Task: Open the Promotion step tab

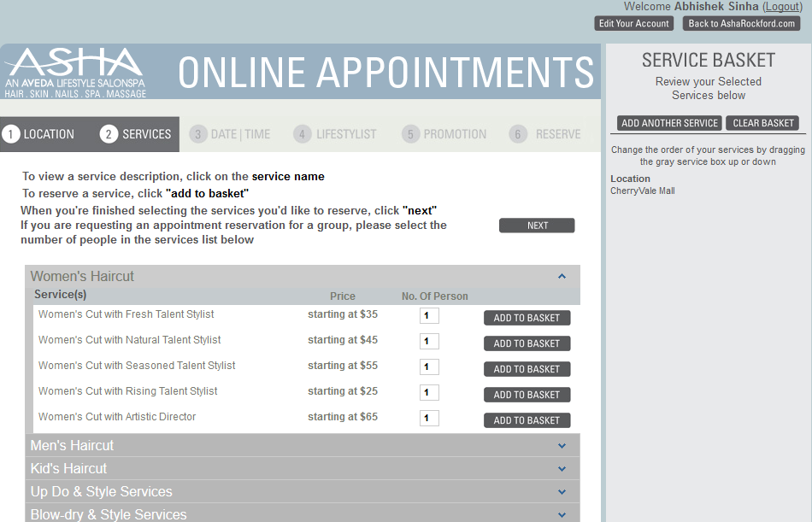Action: pyautogui.click(x=444, y=134)
